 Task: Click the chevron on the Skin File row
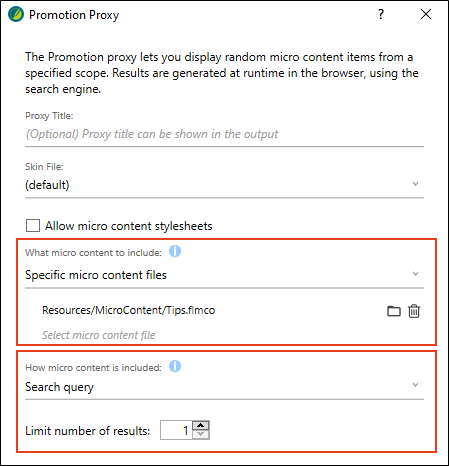415,184
